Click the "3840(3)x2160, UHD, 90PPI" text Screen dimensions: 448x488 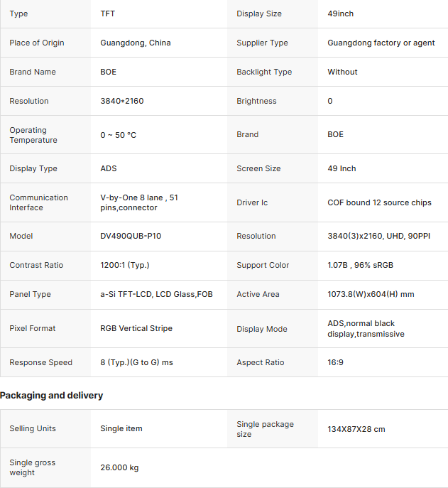click(378, 236)
